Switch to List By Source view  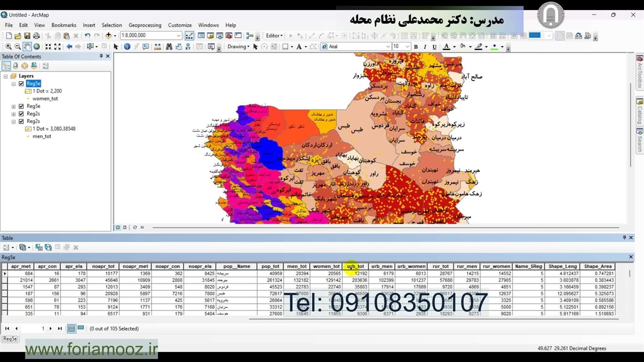point(16,66)
